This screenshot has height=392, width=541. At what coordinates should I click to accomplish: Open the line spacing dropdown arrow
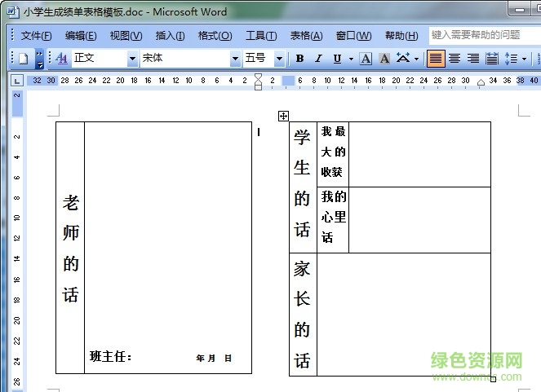pyautogui.click(x=524, y=59)
